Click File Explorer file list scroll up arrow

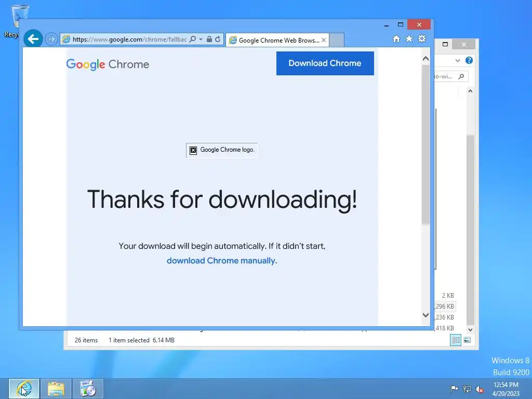(x=470, y=91)
